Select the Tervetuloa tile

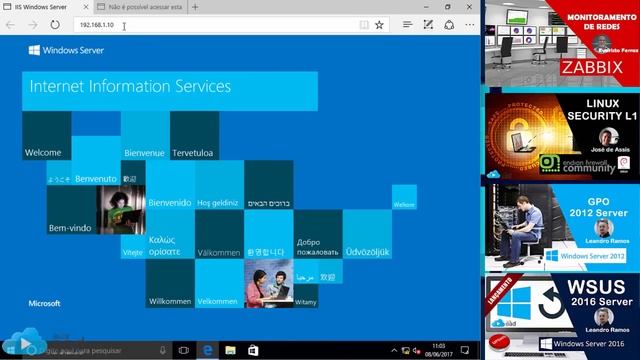point(194,136)
